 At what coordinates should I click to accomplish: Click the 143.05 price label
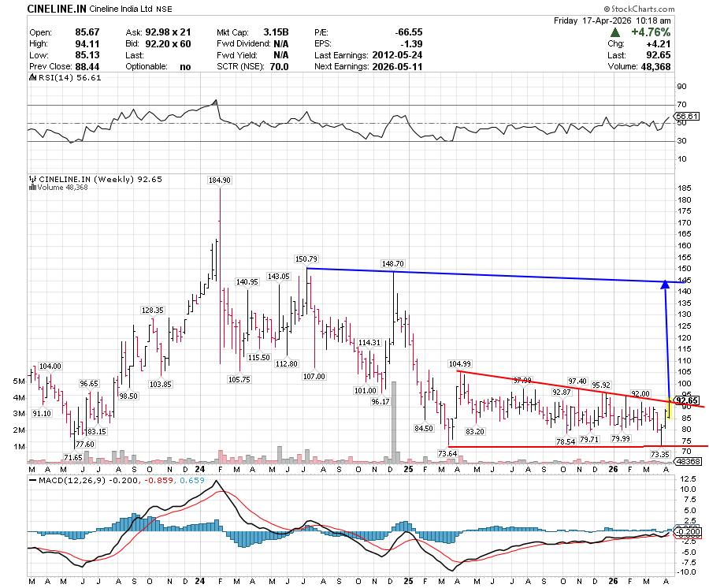tap(279, 277)
